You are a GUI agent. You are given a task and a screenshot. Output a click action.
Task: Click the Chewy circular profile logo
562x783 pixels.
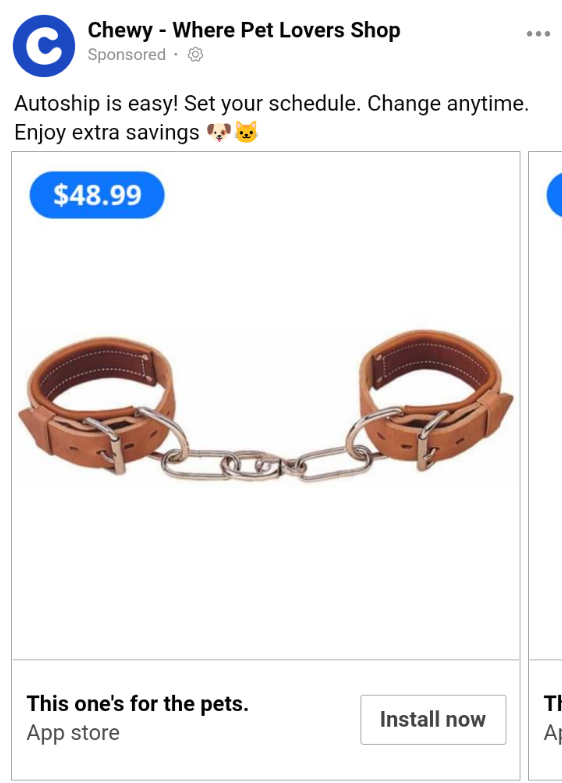(44, 46)
